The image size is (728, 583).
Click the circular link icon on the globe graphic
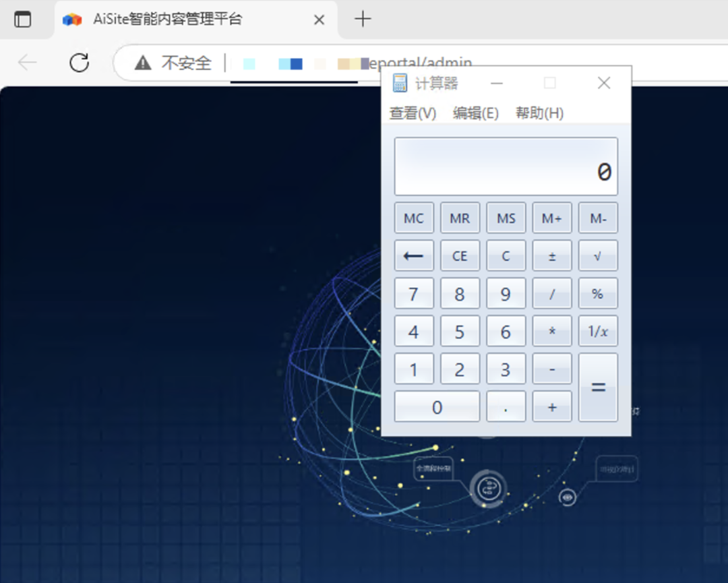(488, 489)
